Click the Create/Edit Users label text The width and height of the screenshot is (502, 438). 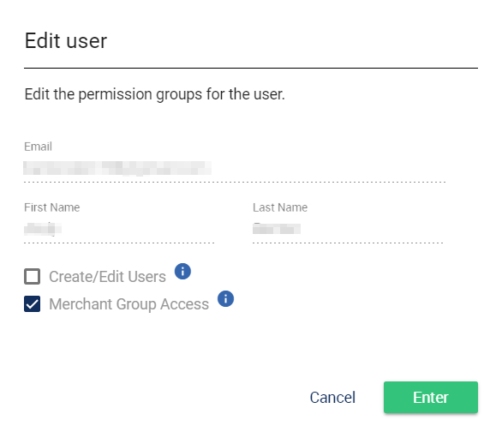107,277
